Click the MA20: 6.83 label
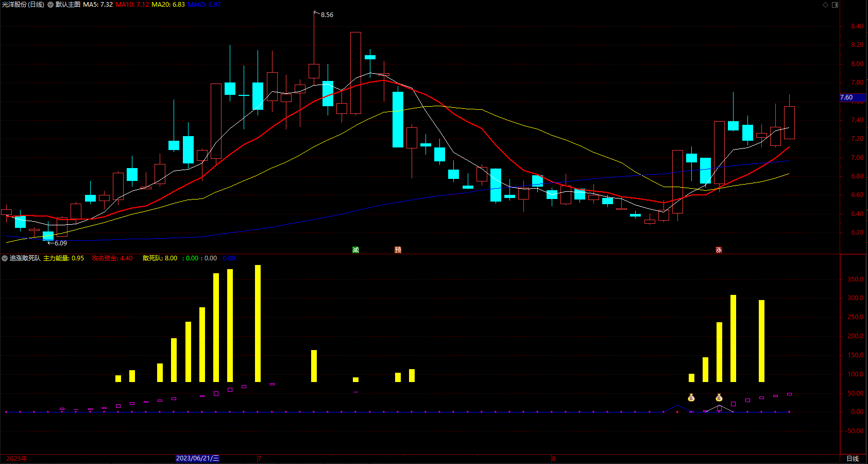 click(168, 5)
